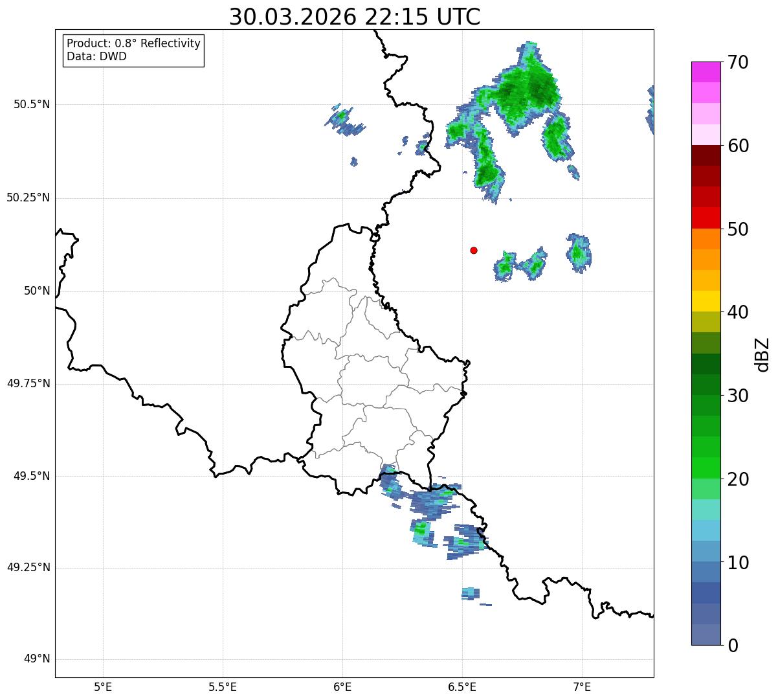Click the Product: 0.8° Reflectivity label
This screenshot has height=700, width=778.
click(134, 43)
